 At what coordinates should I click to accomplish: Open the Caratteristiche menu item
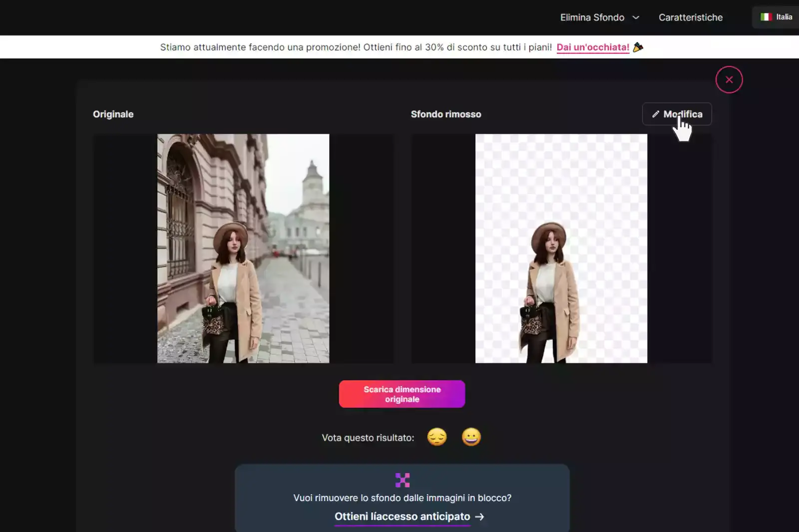[x=691, y=17]
